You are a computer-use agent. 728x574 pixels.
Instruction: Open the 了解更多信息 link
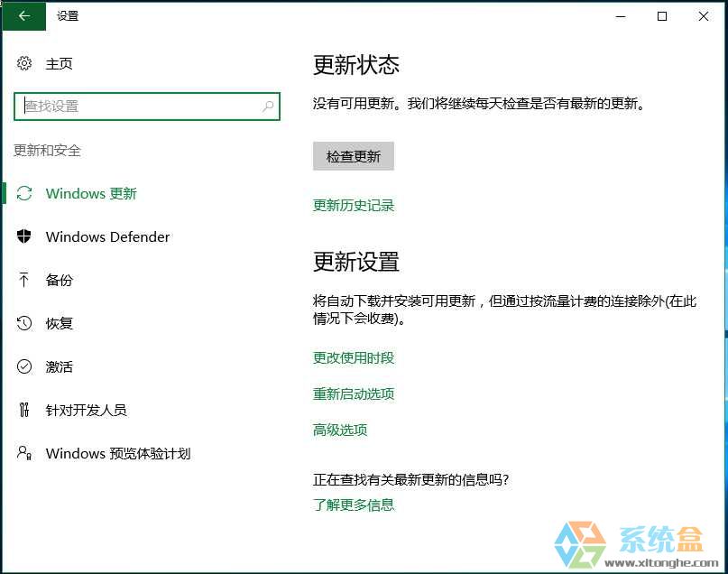354,505
